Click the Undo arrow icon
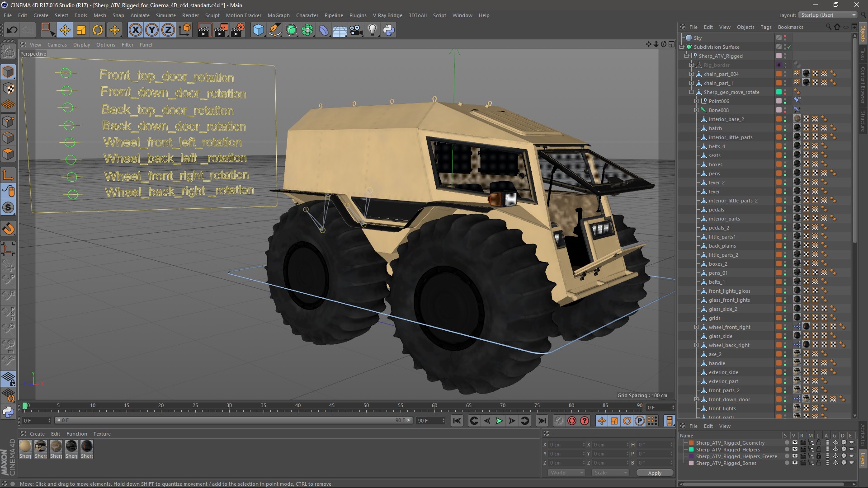The image size is (868, 488). pyautogui.click(x=12, y=30)
